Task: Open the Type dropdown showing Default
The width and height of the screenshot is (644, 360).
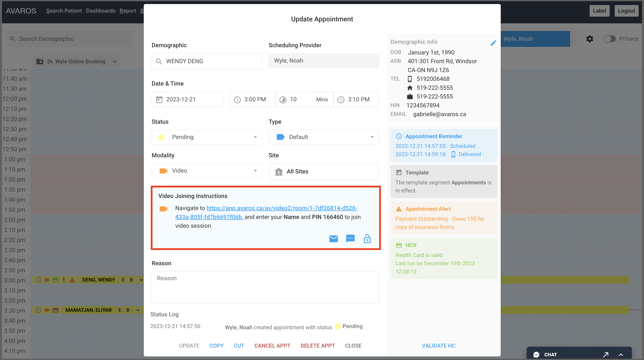Action: coord(324,137)
